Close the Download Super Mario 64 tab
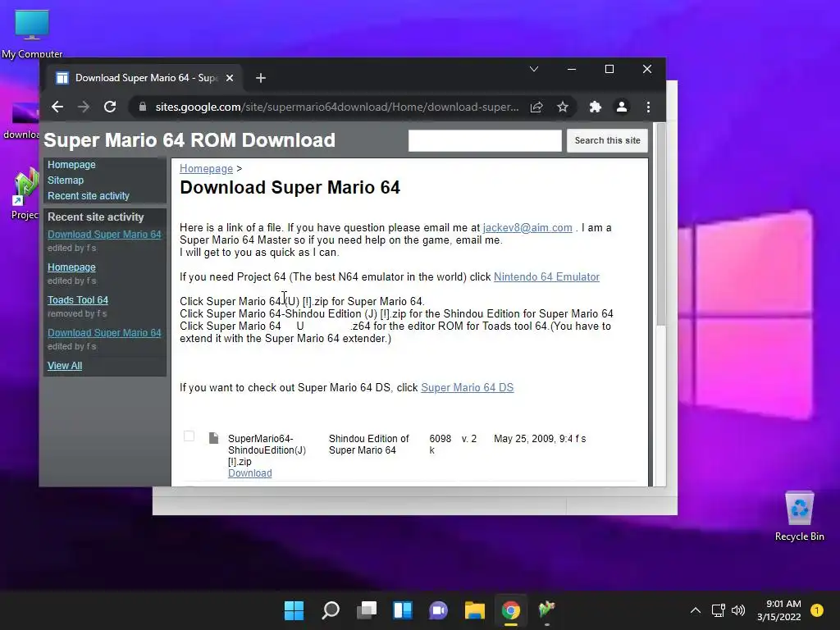The height and width of the screenshot is (630, 840). pos(230,78)
